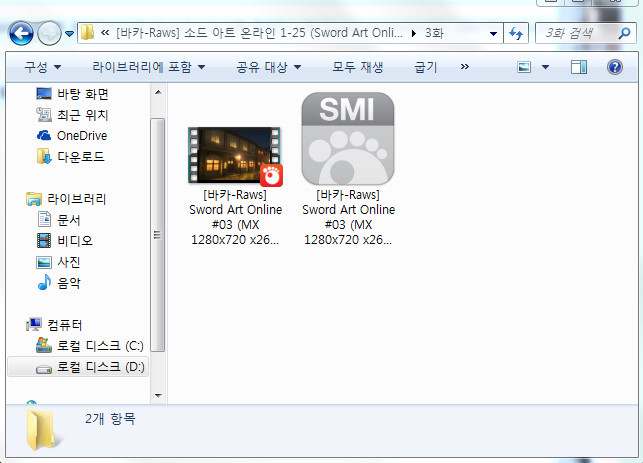
Task: Click the 비디오 film strip icon
Action: click(44, 240)
